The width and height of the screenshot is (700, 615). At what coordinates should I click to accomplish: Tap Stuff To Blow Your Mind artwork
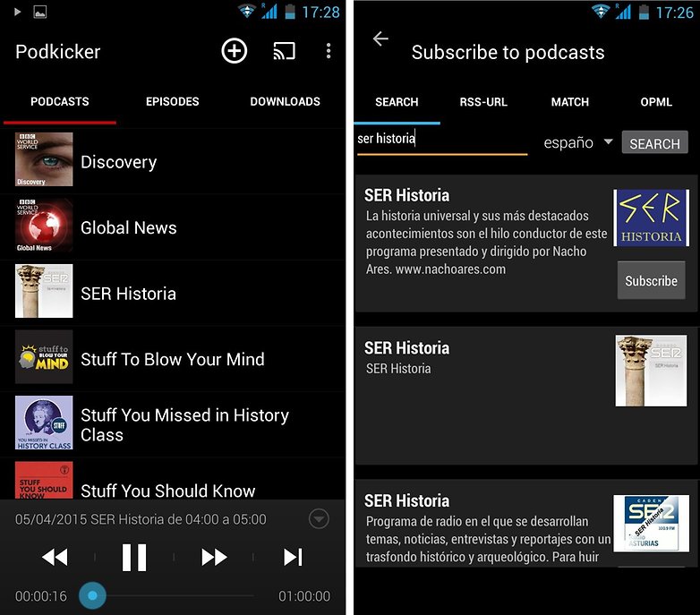44,356
